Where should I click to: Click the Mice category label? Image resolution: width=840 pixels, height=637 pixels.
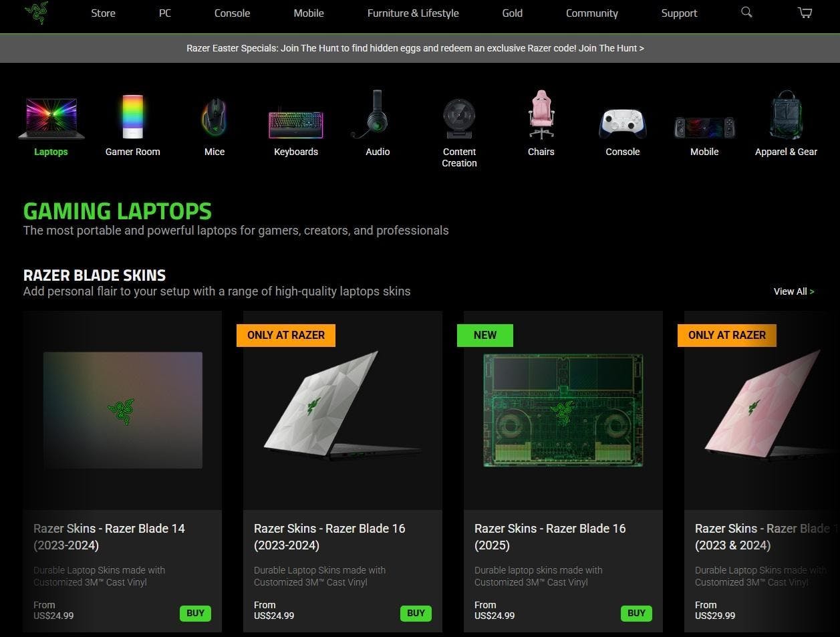pos(215,152)
